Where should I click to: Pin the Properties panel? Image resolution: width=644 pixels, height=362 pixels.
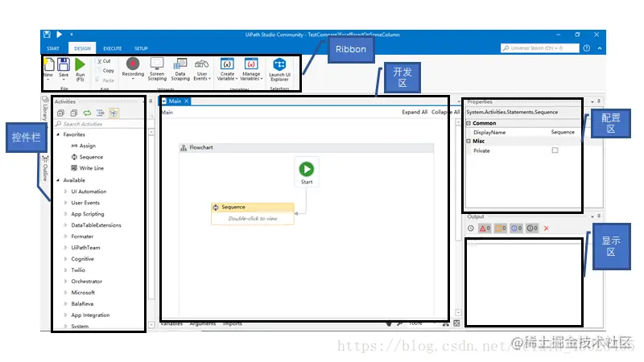pos(599,101)
